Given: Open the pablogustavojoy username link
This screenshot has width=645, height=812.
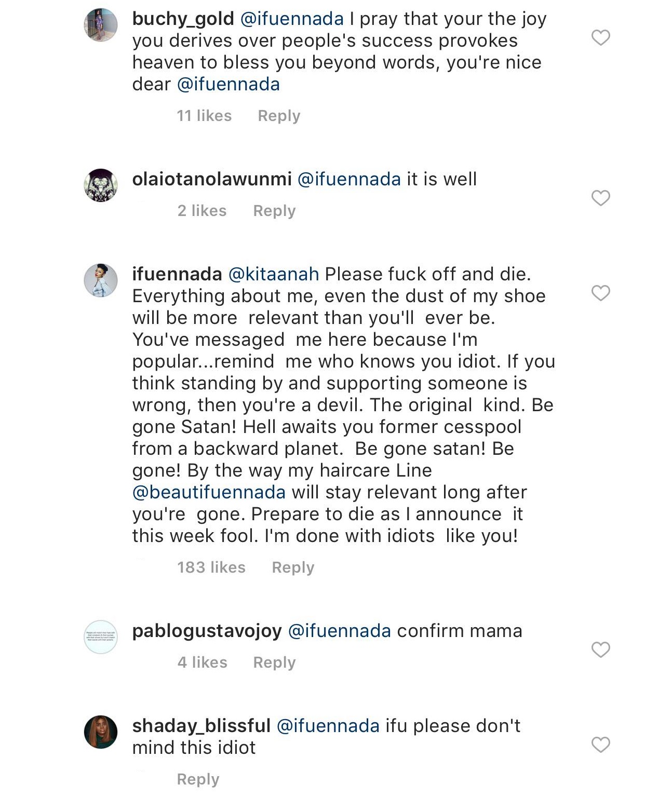Looking at the screenshot, I should click(x=207, y=631).
